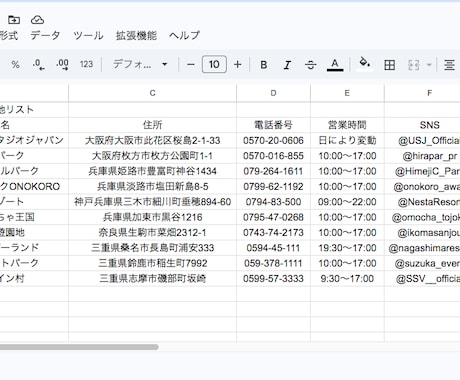Format cells as percent
460x380 pixels.
pyautogui.click(x=15, y=65)
